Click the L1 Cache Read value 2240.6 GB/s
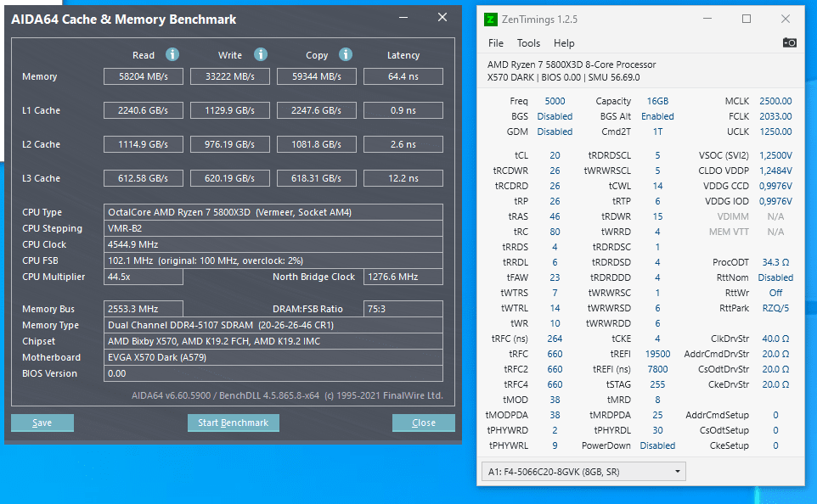 point(144,110)
